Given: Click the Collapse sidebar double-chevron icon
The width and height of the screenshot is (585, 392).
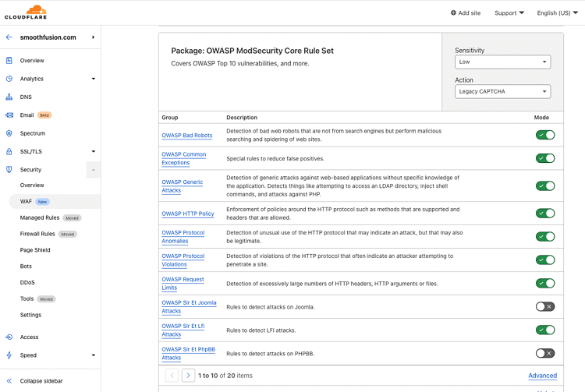Looking at the screenshot, I should pos(9,381).
